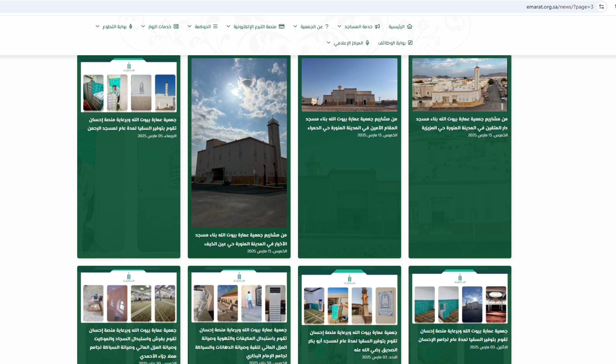Click the person icon beside بوابة التطوع
Image resolution: width=616 pixels, height=364 pixels.
point(131,26)
